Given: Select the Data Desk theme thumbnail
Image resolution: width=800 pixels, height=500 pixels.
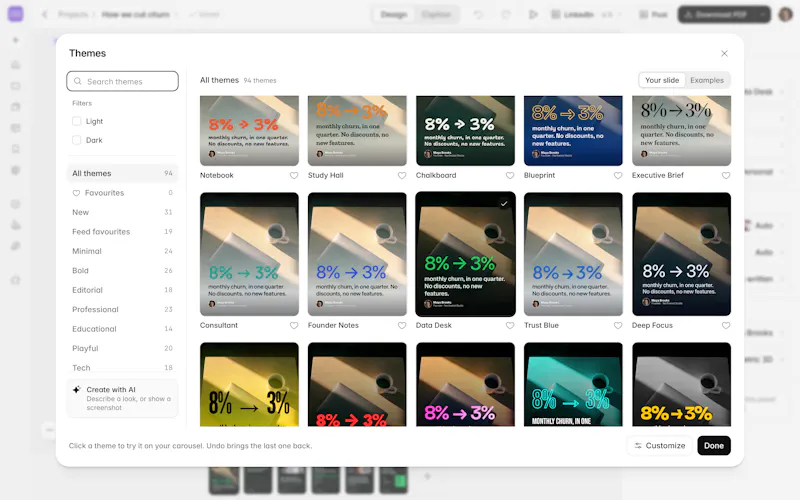Looking at the screenshot, I should 465,254.
